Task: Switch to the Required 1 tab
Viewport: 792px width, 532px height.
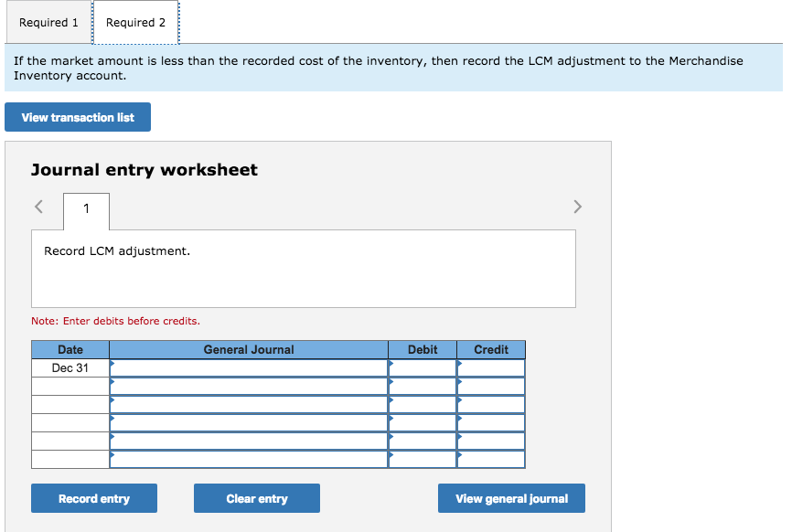Action: coord(48,22)
